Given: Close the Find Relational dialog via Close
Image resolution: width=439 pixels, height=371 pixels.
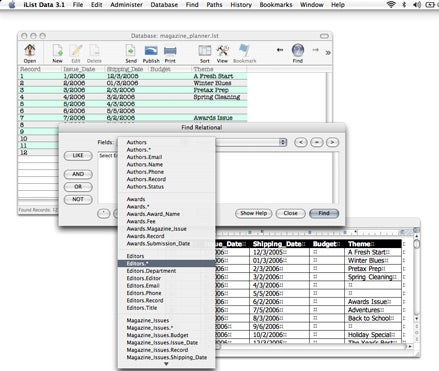Looking at the screenshot, I should click(291, 213).
